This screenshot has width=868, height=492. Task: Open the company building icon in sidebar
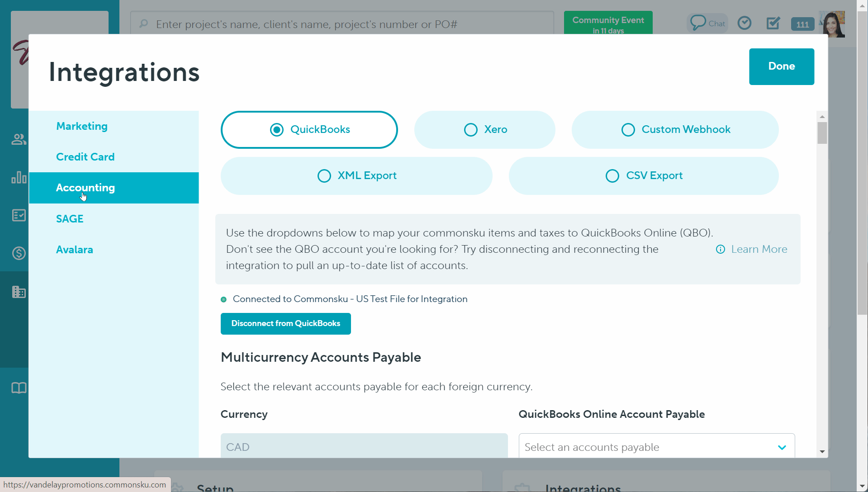(x=19, y=292)
